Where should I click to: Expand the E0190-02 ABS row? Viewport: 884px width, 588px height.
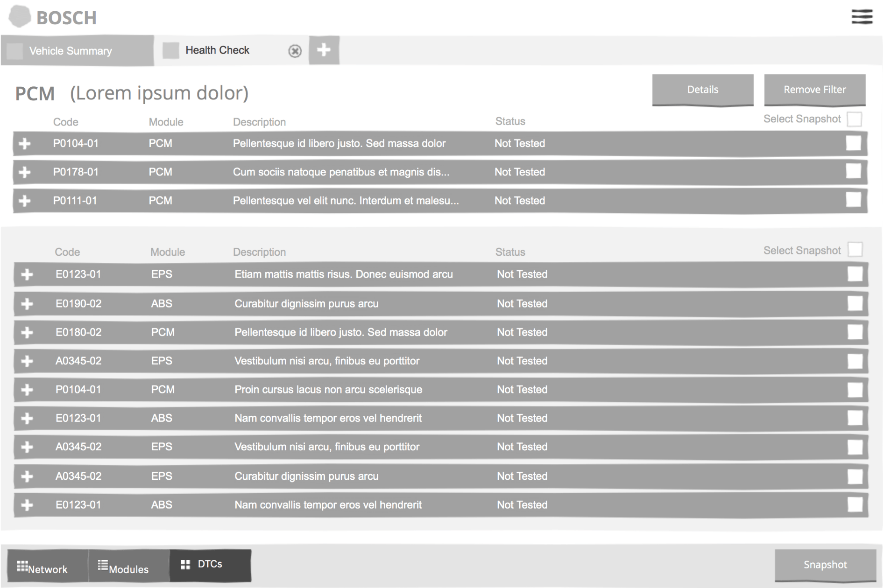point(27,304)
